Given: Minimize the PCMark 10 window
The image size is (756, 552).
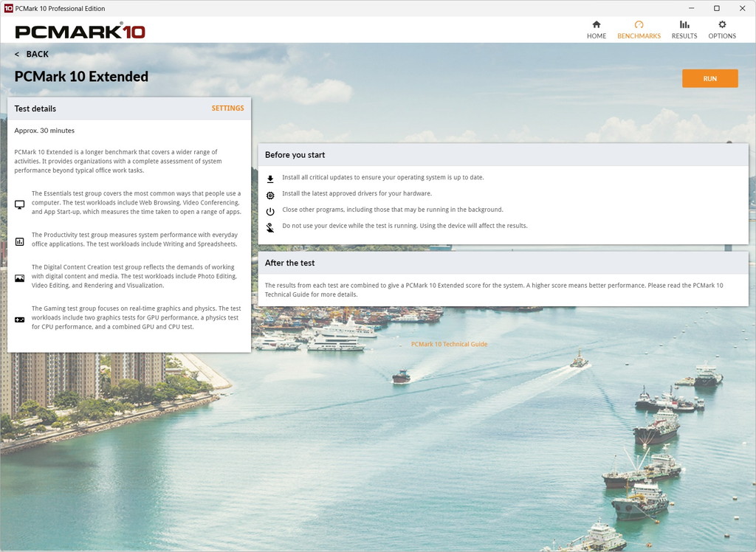Looking at the screenshot, I should point(691,8).
